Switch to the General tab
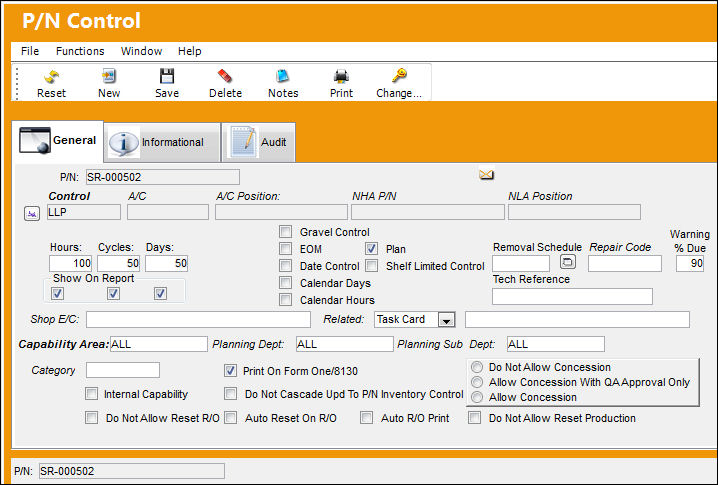 (x=58, y=141)
